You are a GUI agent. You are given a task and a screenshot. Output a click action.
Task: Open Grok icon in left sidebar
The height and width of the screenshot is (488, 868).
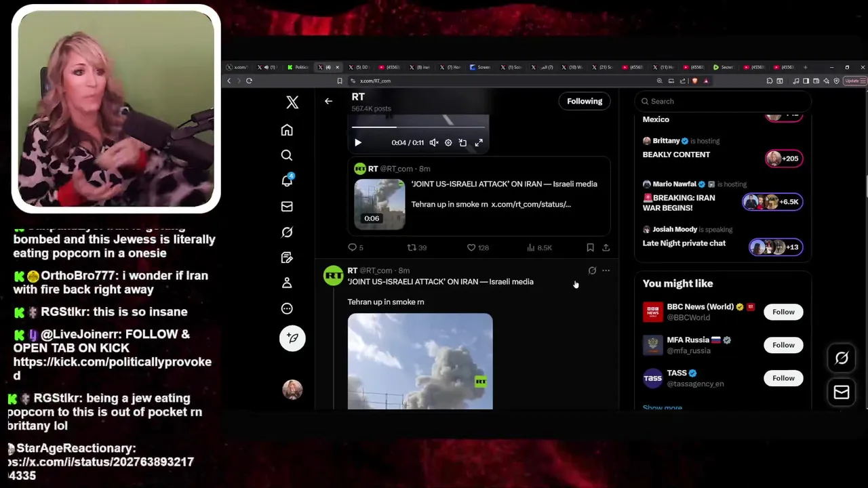[287, 232]
